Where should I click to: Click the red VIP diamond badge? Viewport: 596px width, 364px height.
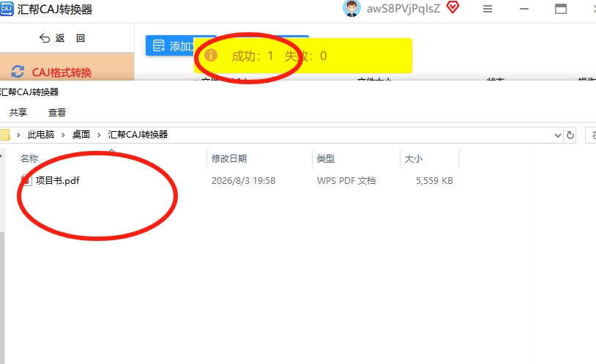point(452,7)
